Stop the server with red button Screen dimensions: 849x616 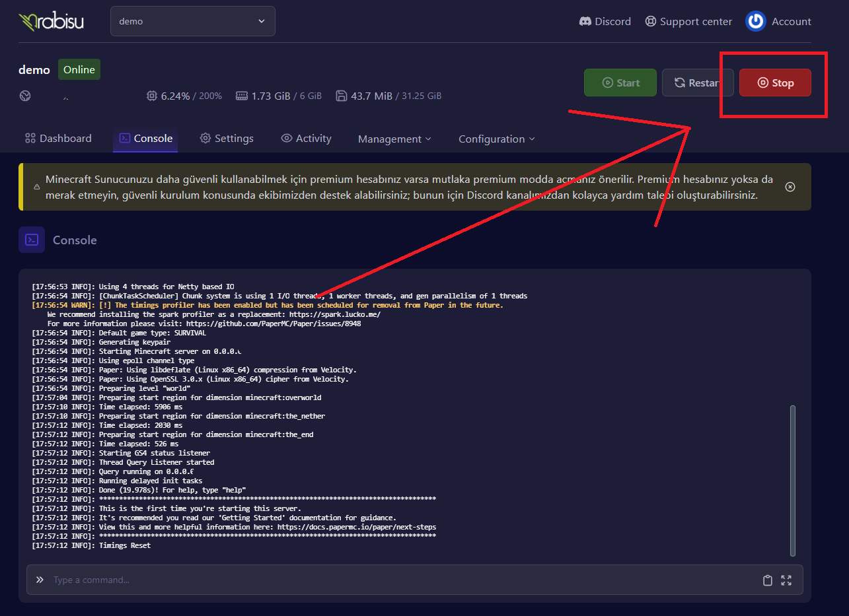pos(775,83)
